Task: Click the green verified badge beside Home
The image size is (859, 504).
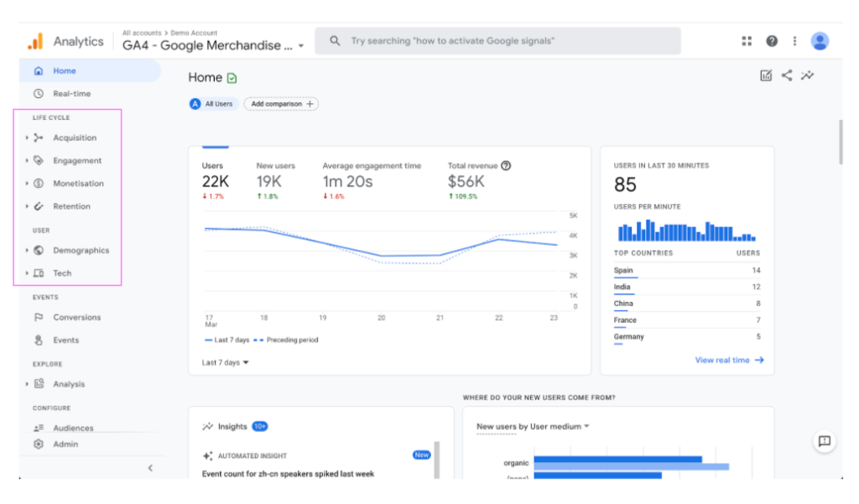Action: [x=232, y=78]
